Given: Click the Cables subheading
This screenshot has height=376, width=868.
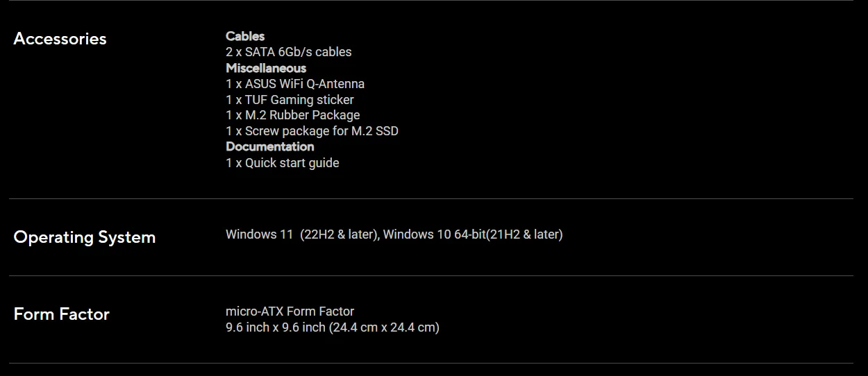Looking at the screenshot, I should point(245,36).
